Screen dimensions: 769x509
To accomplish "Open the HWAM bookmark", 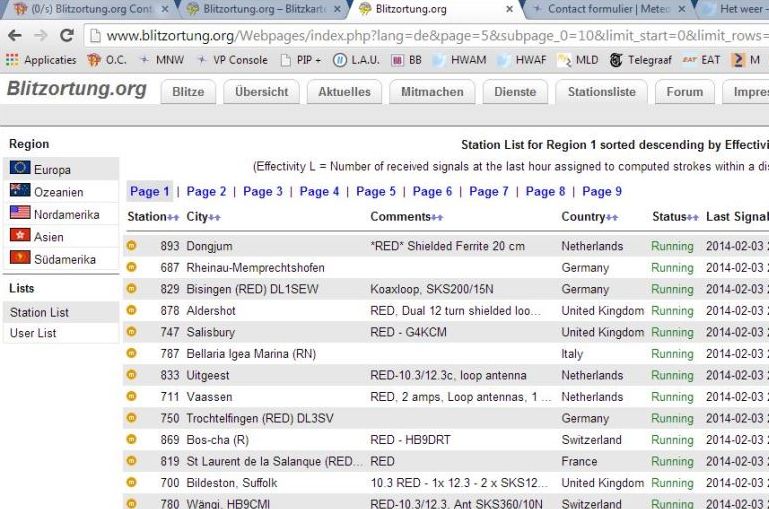I will (460, 60).
